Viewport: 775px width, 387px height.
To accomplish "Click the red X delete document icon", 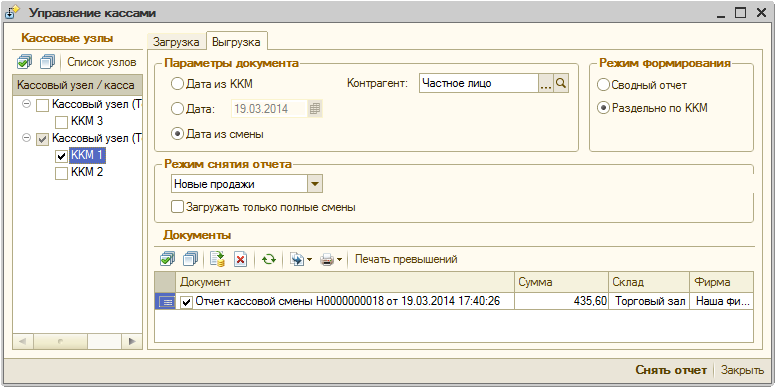I will point(240,259).
